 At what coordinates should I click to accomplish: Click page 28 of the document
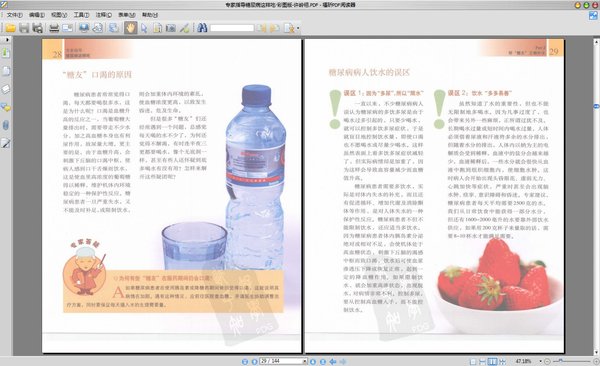click(x=171, y=196)
